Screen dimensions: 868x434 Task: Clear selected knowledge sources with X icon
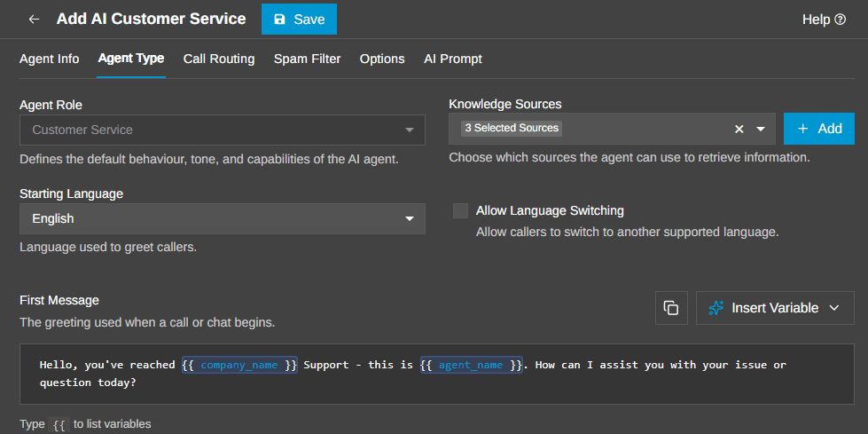click(x=739, y=130)
